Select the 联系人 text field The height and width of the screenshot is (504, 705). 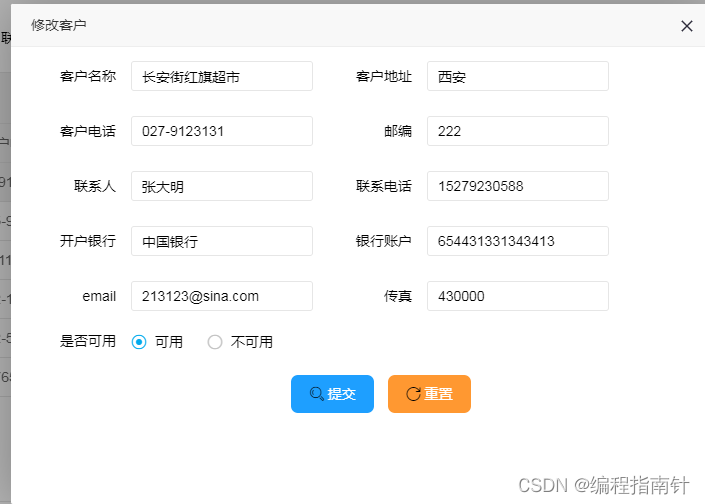click(x=221, y=186)
